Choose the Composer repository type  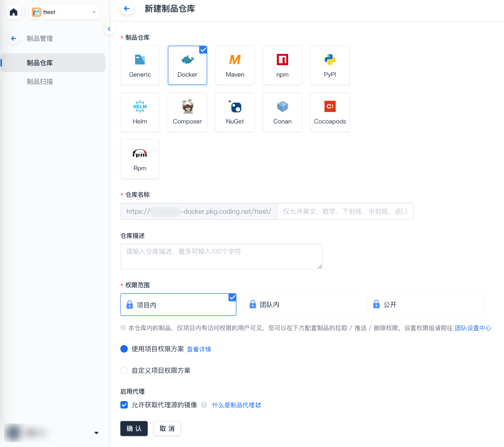click(x=188, y=112)
